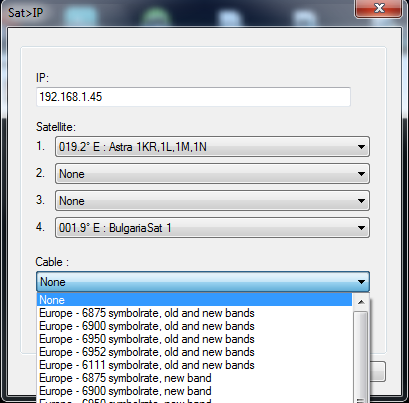Open satellite 1 dropdown Astra 1KR
This screenshot has width=409, height=403.
pos(212,146)
